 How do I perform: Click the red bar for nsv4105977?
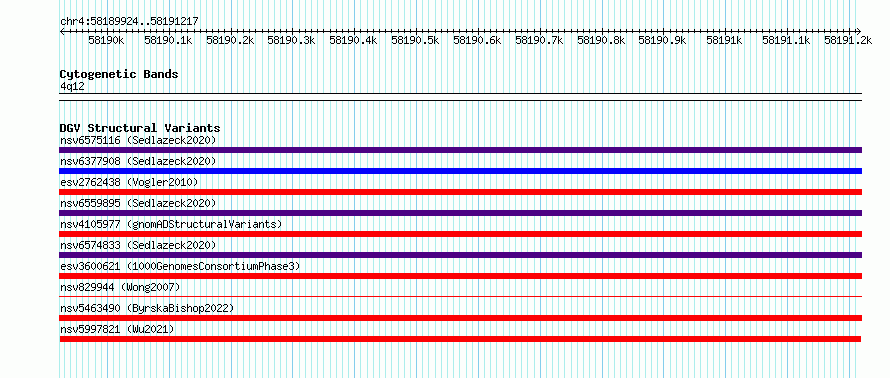[x=460, y=234]
